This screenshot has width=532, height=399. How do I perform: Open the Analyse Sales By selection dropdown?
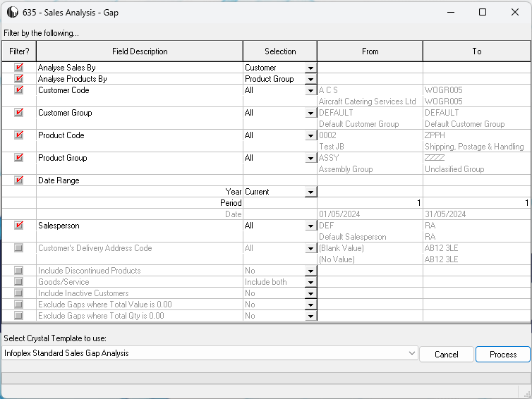pyautogui.click(x=310, y=68)
